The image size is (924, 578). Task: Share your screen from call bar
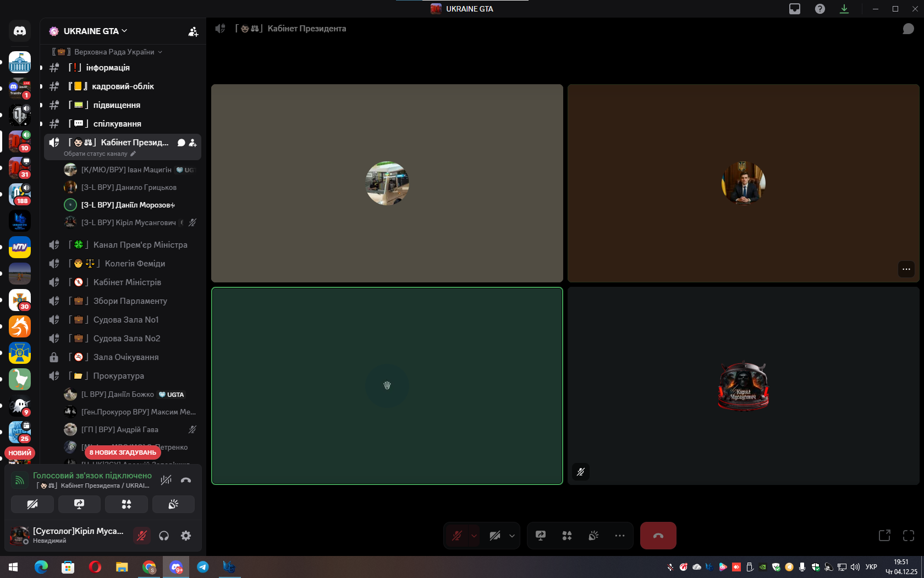coord(541,536)
